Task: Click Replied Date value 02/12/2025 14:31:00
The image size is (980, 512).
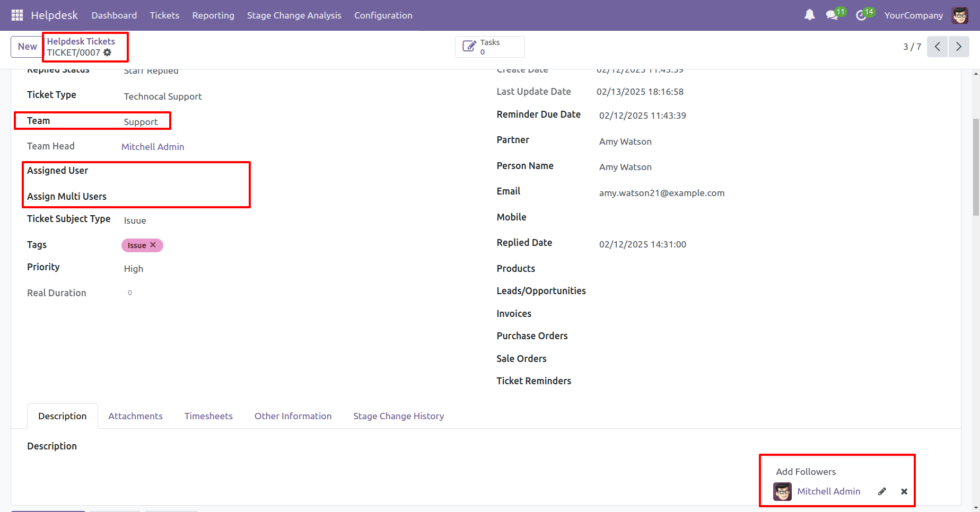Action: 643,244
